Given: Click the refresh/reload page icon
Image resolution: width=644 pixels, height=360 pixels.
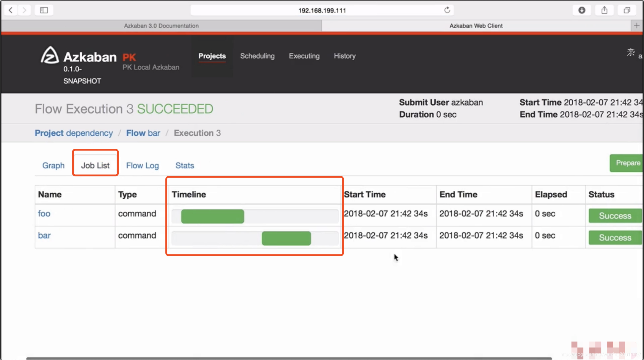Looking at the screenshot, I should [447, 10].
